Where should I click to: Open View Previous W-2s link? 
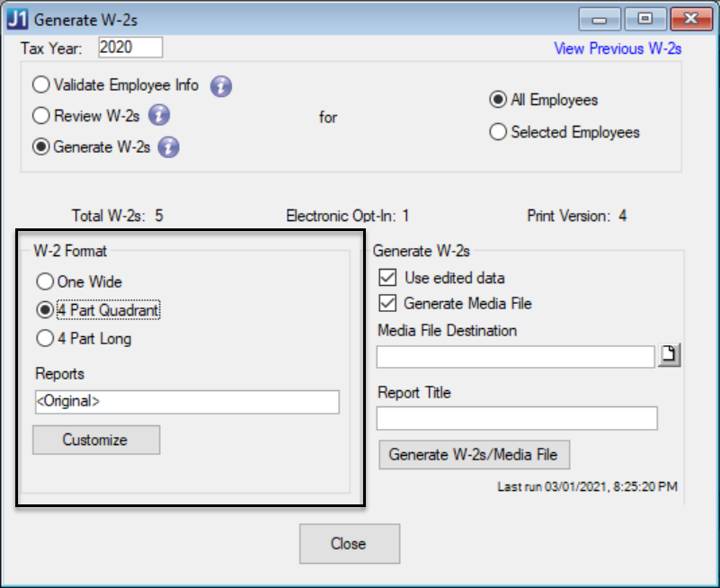click(x=618, y=49)
